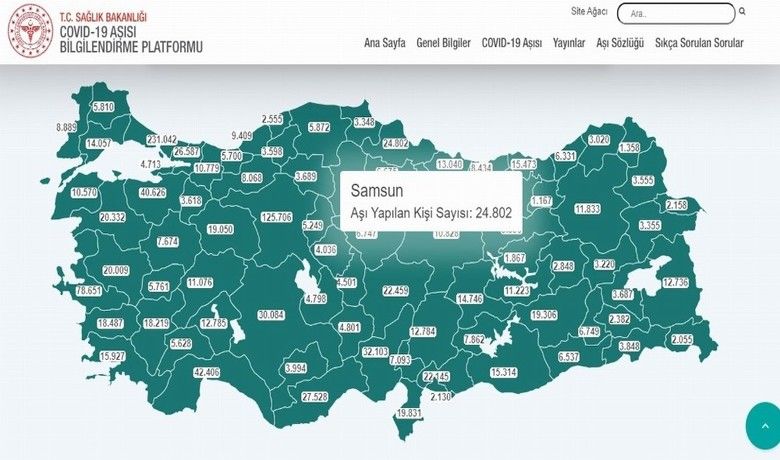The image size is (780, 460).
Task: Select province labeled 11.223
Action: click(517, 290)
